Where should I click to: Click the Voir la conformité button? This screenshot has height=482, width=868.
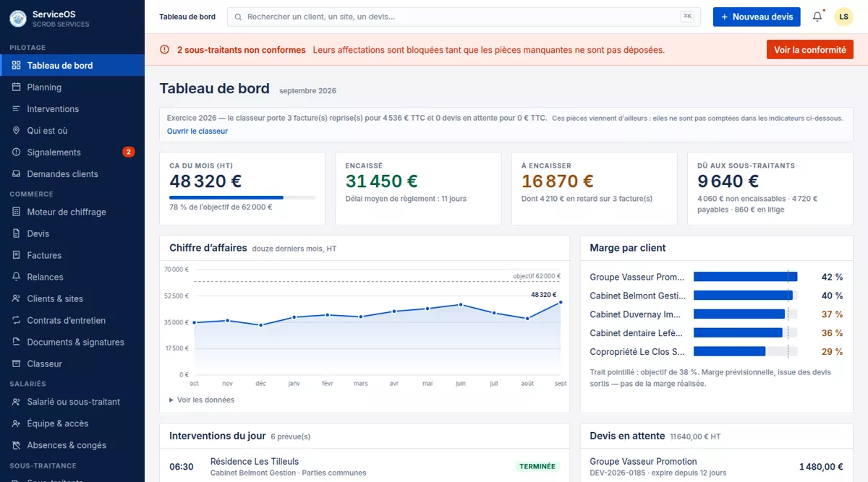[810, 50]
